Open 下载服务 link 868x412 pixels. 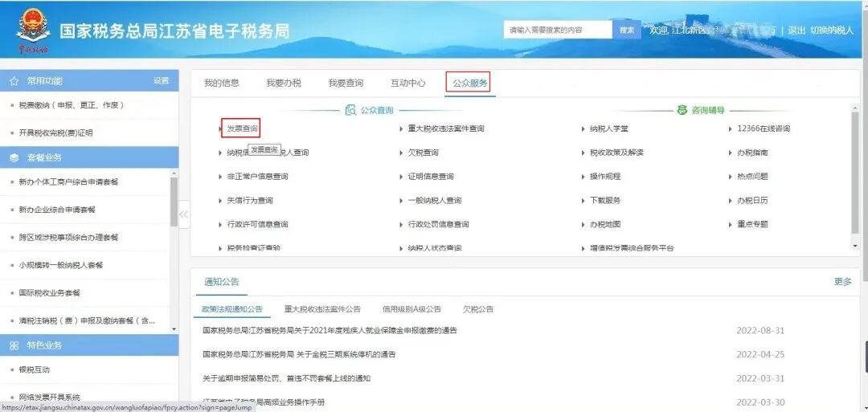[605, 200]
